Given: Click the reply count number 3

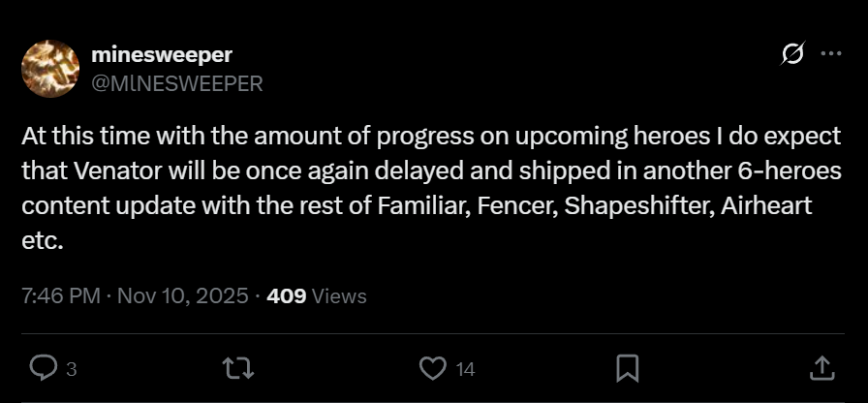Looking at the screenshot, I should 71,369.
